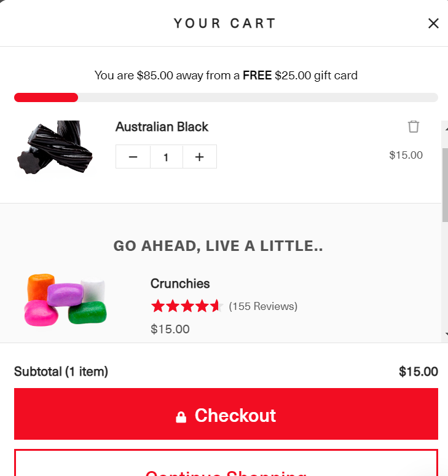Screen dimensions: 448x476
Task: Click the Crunchies star rating icons
Action: point(187,306)
